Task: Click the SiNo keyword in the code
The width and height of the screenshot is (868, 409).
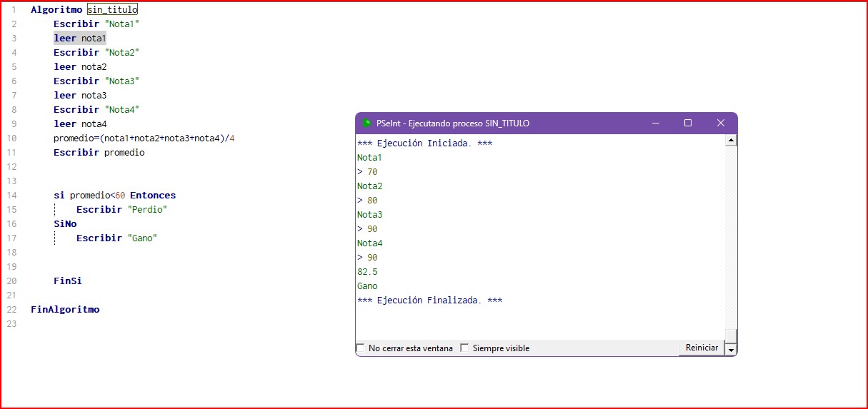Action: pyautogui.click(x=65, y=223)
